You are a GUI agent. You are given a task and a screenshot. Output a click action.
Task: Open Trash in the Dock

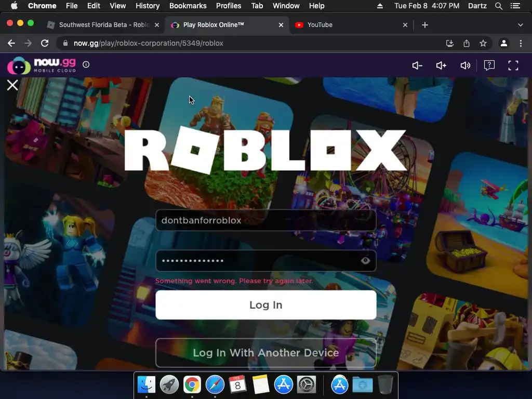click(x=385, y=384)
